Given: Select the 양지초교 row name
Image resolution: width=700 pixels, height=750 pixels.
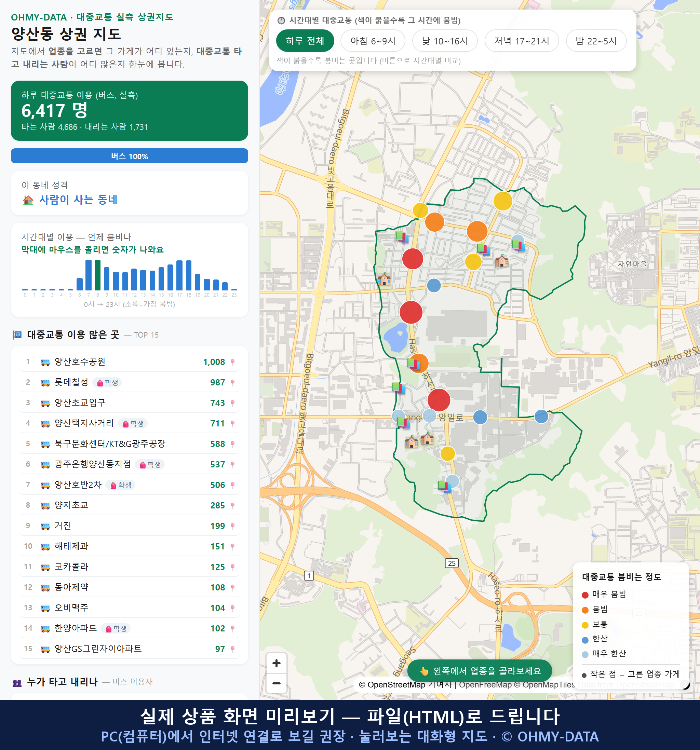Looking at the screenshot, I should click(71, 505).
